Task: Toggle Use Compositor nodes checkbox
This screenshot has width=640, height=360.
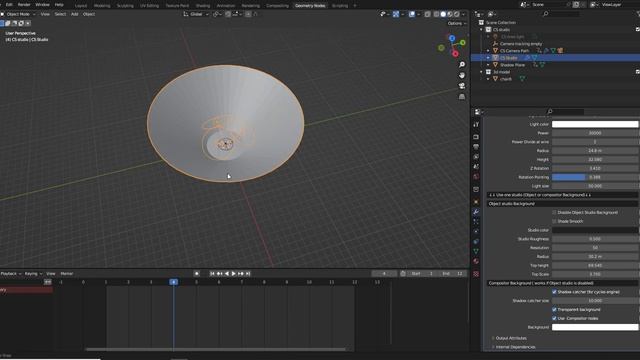Action: (554, 318)
